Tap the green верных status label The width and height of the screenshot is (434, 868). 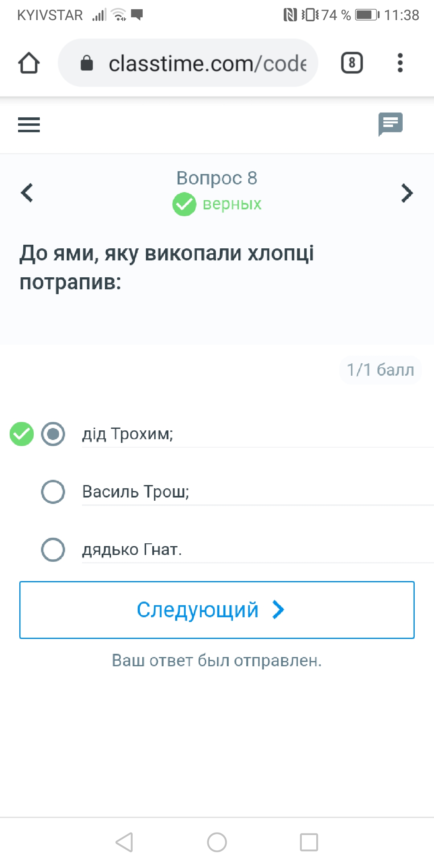click(x=232, y=204)
